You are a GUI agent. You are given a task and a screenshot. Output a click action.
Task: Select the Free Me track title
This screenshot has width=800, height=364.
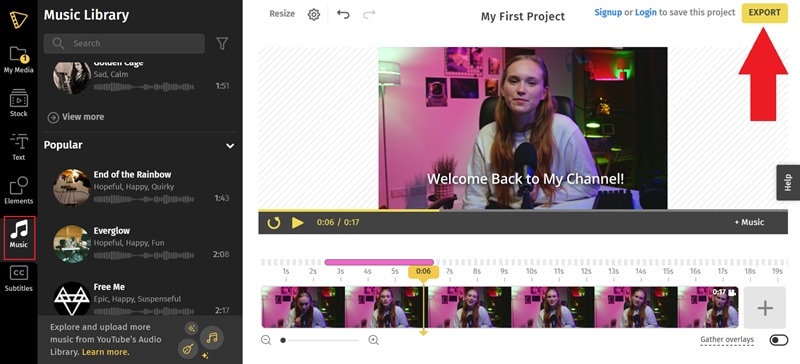pos(109,287)
